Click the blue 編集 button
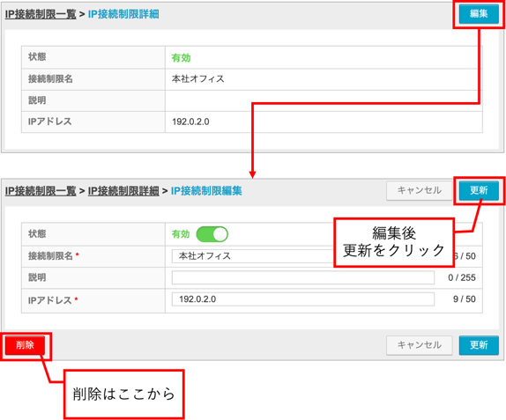 [479, 14]
